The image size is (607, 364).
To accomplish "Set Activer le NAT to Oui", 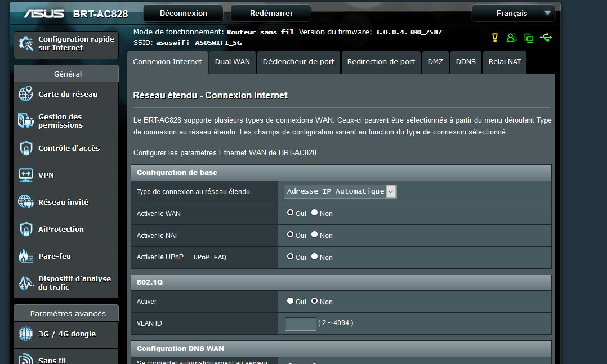I will (x=290, y=235).
